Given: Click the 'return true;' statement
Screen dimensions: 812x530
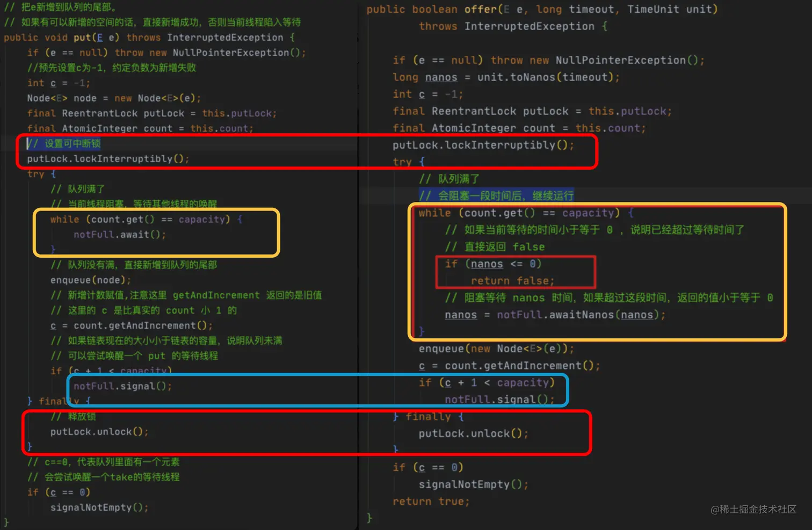Looking at the screenshot, I should (431, 501).
